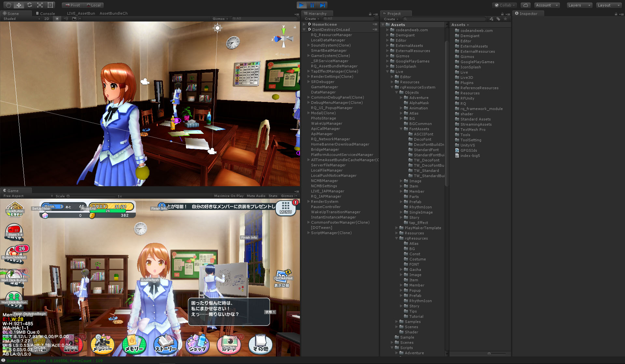Open the Hierarchy panel options menu

[x=376, y=14]
